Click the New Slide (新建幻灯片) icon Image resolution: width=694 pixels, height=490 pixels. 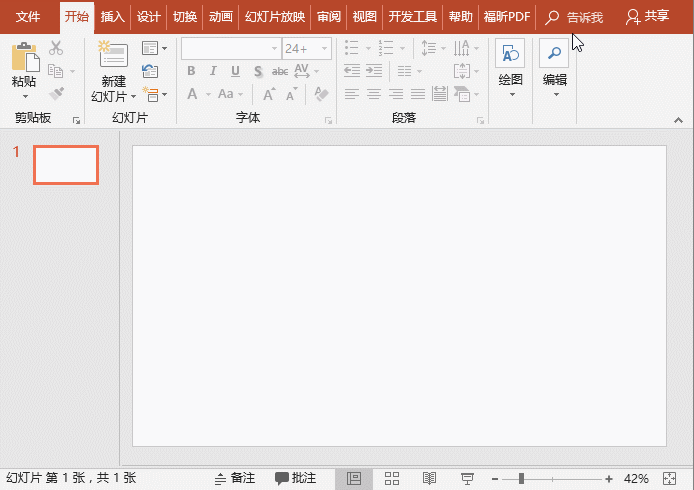[x=113, y=56]
